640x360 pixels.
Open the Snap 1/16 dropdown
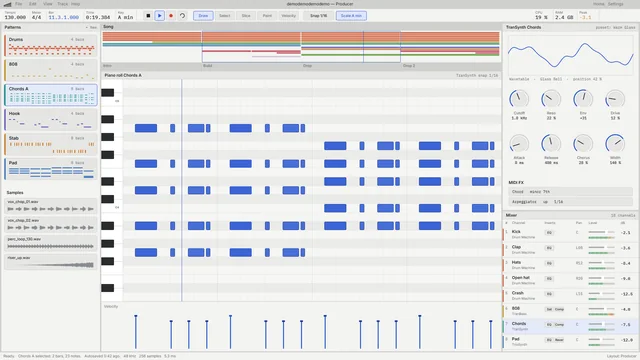(x=318, y=16)
